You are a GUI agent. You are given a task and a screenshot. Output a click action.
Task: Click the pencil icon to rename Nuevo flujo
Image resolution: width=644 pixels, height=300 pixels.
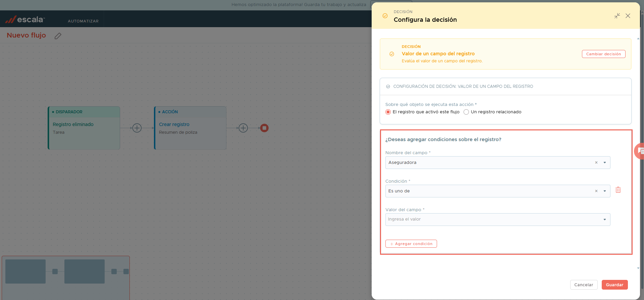[x=58, y=36]
